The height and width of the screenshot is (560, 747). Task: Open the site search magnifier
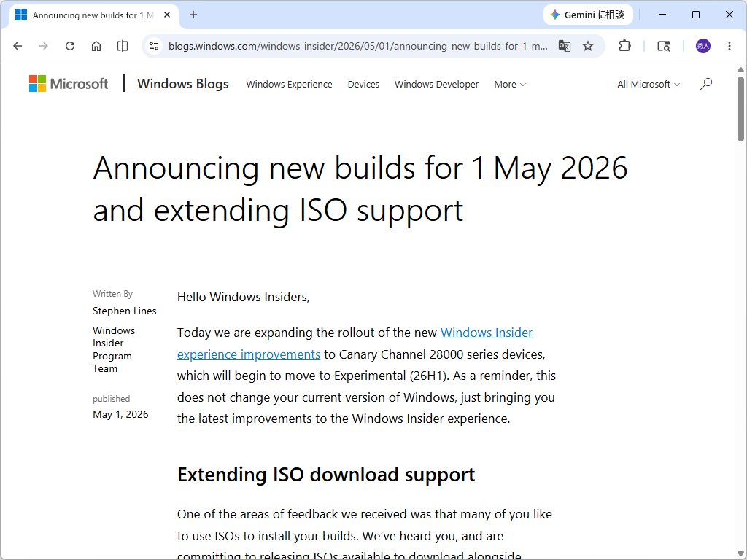(706, 84)
